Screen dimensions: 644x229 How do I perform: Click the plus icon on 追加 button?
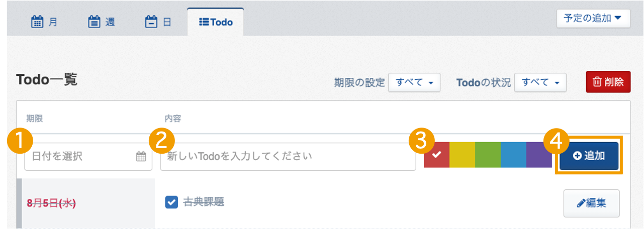click(577, 156)
